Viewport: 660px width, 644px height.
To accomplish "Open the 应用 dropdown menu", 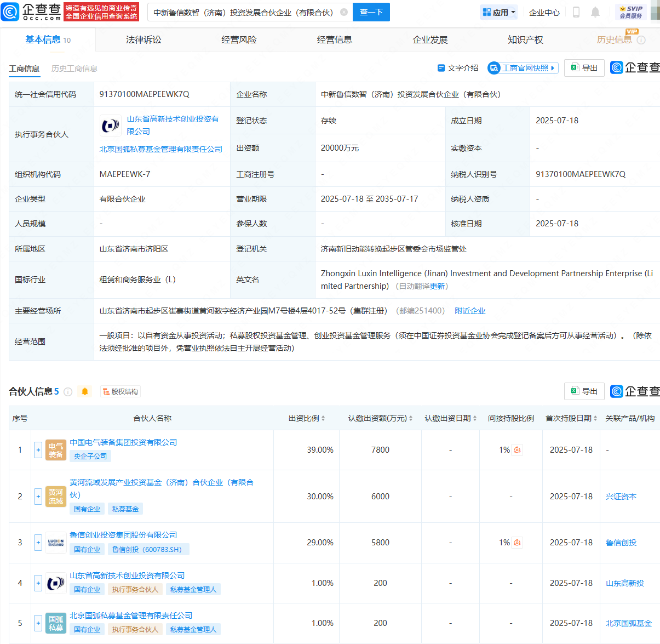I will 499,12.
